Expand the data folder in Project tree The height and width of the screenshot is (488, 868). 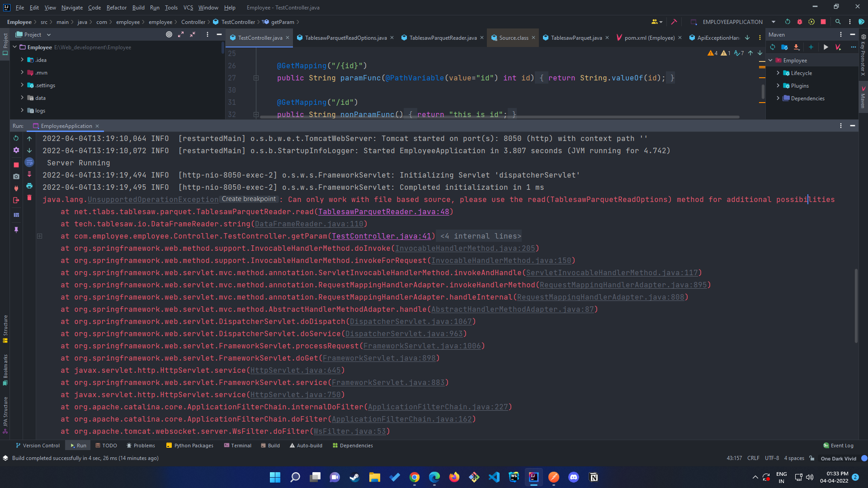click(x=21, y=98)
